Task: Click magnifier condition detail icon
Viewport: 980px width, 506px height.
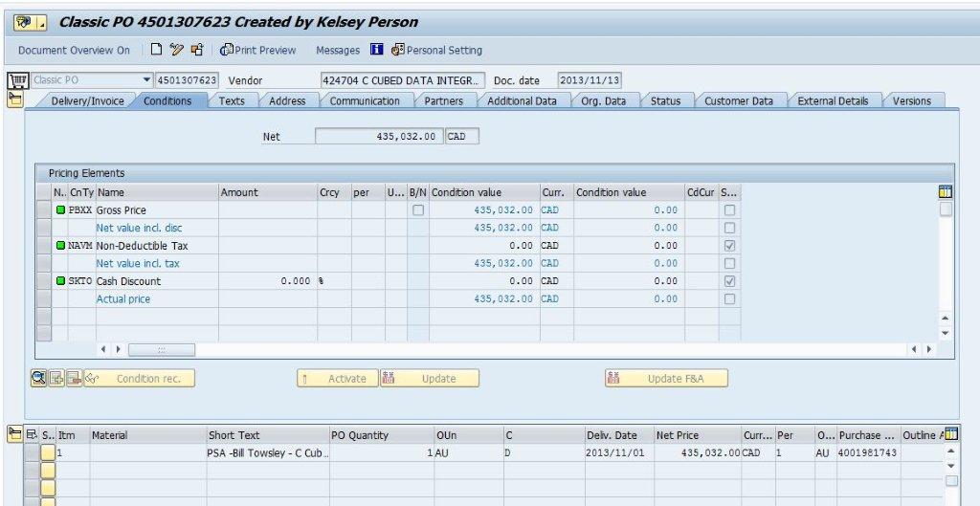Action: [39, 379]
